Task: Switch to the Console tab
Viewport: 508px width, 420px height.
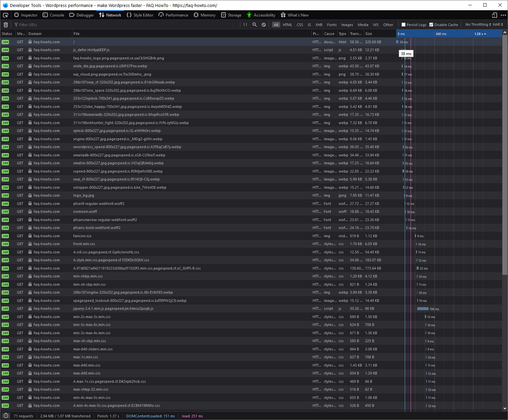Action: [53, 15]
